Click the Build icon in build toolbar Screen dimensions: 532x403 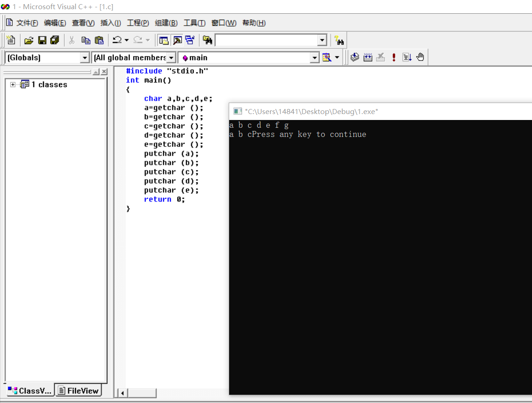tap(368, 57)
